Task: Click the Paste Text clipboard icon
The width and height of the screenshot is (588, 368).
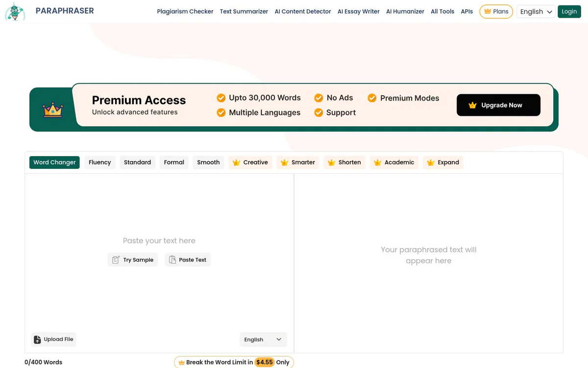Action: [x=172, y=260]
